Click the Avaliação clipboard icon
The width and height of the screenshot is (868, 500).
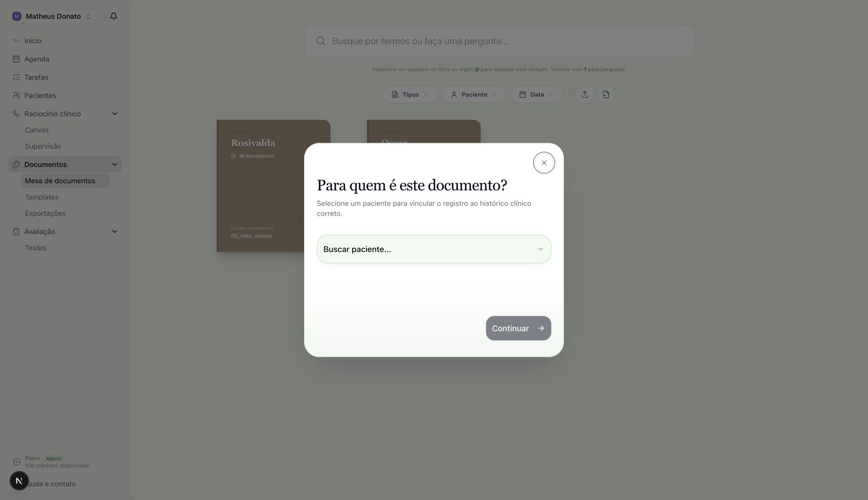point(16,231)
